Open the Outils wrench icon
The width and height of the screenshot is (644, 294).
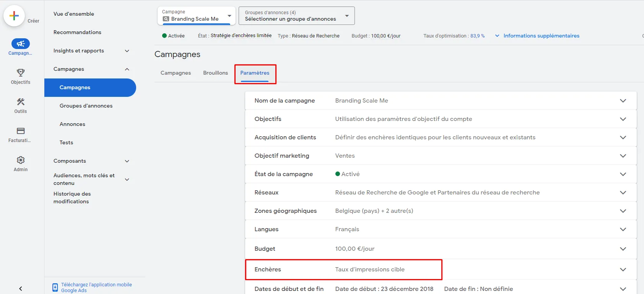click(21, 101)
